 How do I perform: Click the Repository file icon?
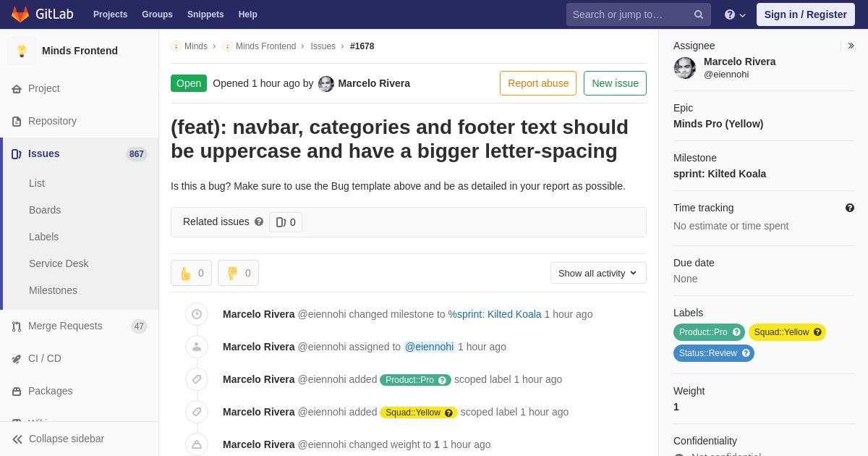click(x=16, y=122)
